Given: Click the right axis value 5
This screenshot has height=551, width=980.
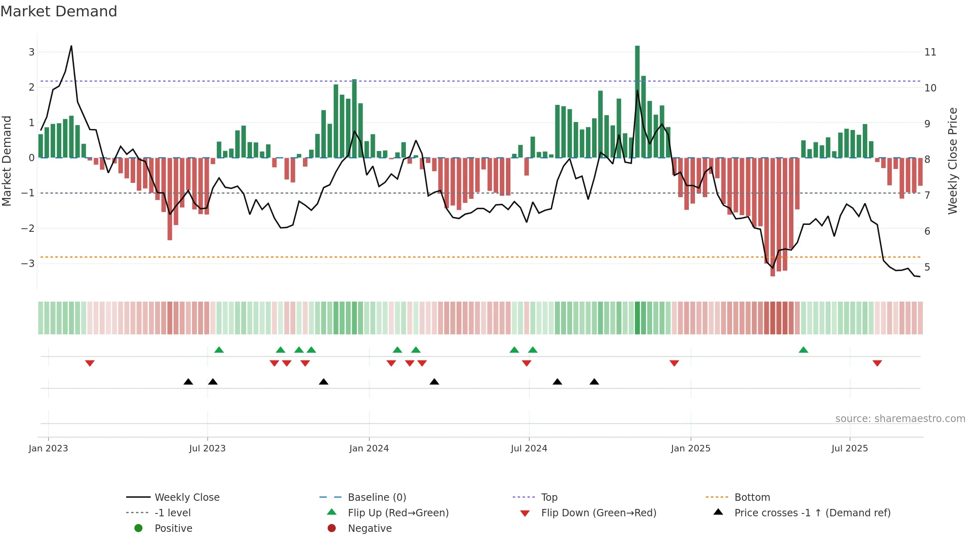Looking at the screenshot, I should [x=927, y=267].
